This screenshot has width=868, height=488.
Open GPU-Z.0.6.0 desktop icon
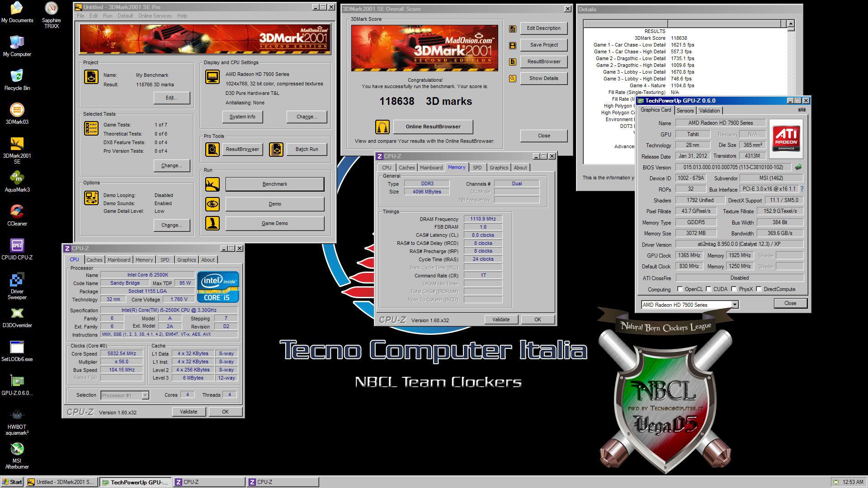[x=17, y=385]
